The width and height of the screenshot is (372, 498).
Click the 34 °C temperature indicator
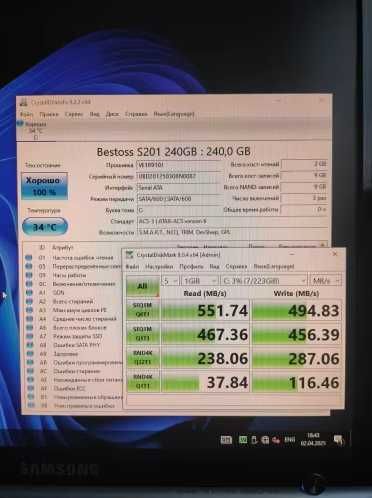45,227
